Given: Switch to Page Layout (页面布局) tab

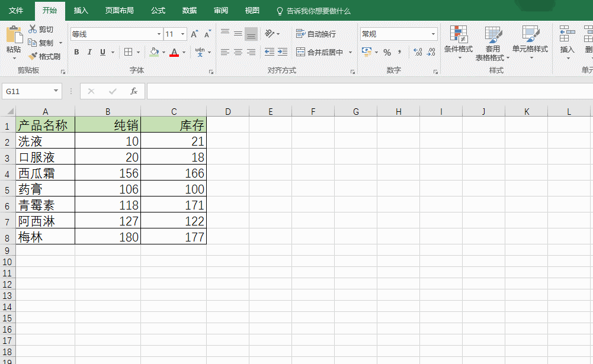Looking at the screenshot, I should coord(120,11).
